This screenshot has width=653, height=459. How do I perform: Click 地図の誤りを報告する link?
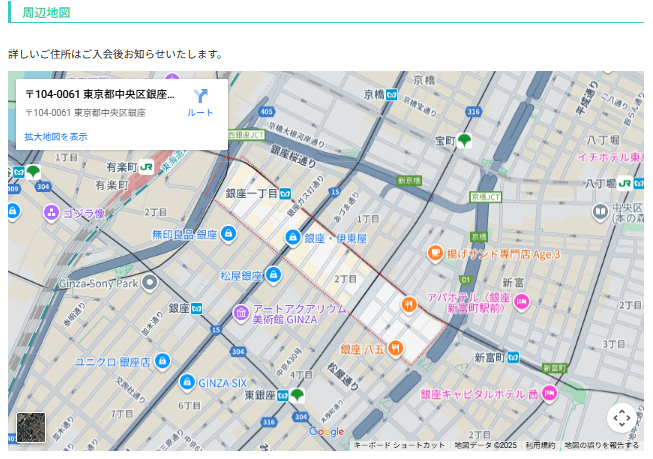coord(601,445)
